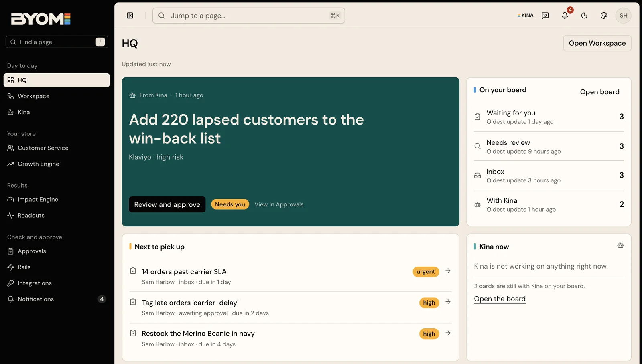Click the SH user avatar
The height and width of the screenshot is (364, 642).
click(623, 16)
